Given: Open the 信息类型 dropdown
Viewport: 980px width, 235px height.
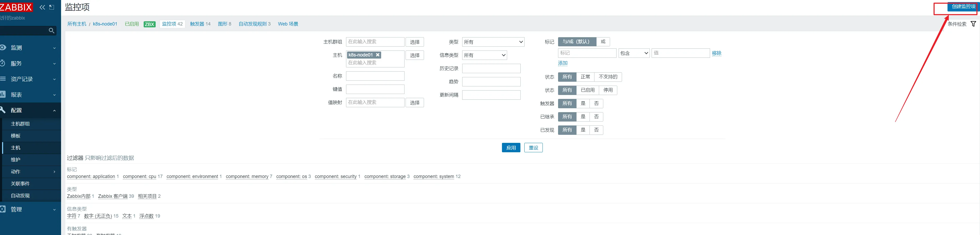Looking at the screenshot, I should [x=484, y=55].
